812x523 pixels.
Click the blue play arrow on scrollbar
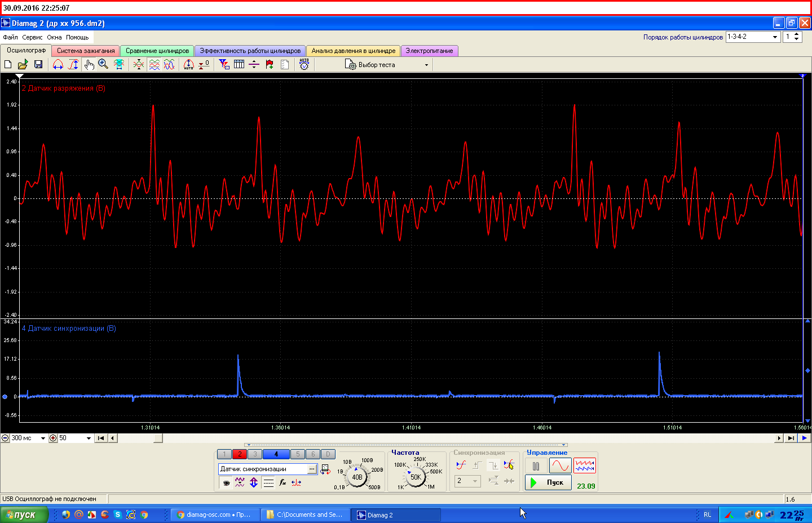pyautogui.click(x=804, y=438)
